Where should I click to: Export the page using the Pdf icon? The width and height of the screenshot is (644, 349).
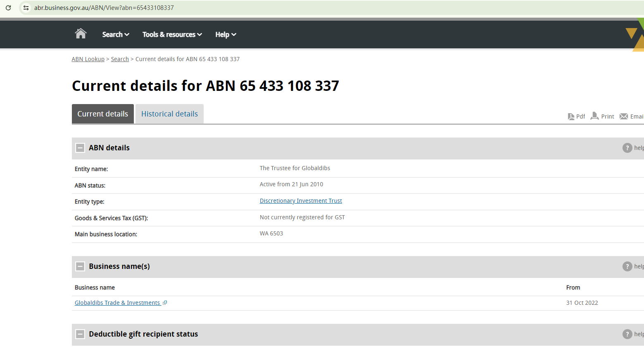[571, 116]
